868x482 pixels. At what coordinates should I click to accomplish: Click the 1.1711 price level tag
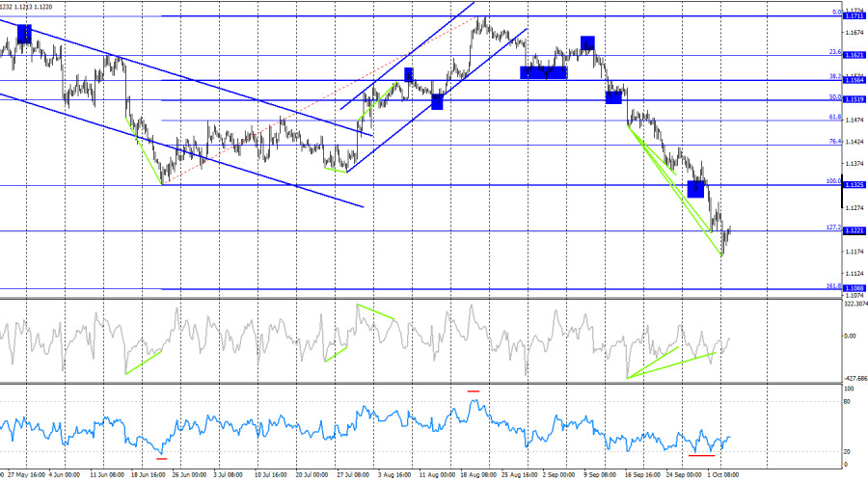[x=854, y=16]
